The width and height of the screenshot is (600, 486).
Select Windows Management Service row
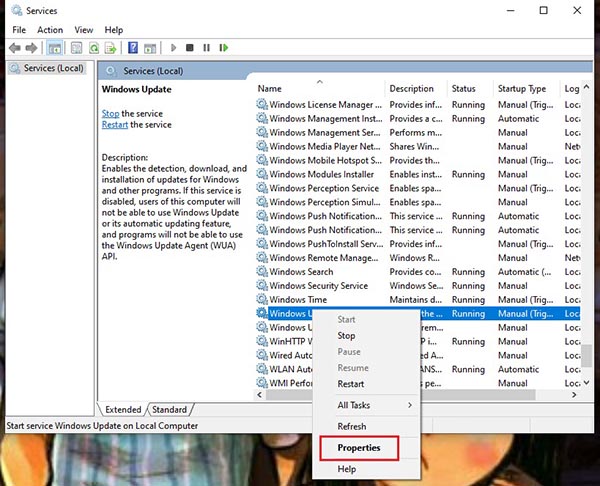[418, 132]
